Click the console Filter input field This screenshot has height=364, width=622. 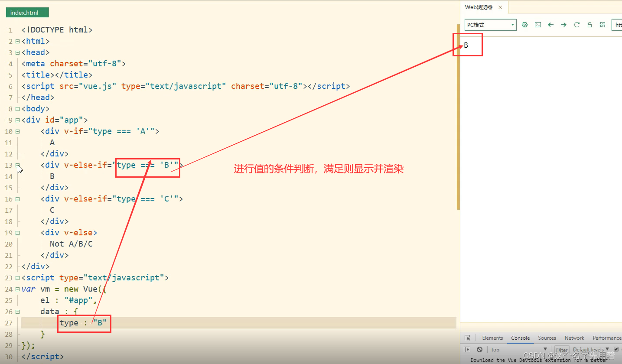pyautogui.click(x=562, y=350)
